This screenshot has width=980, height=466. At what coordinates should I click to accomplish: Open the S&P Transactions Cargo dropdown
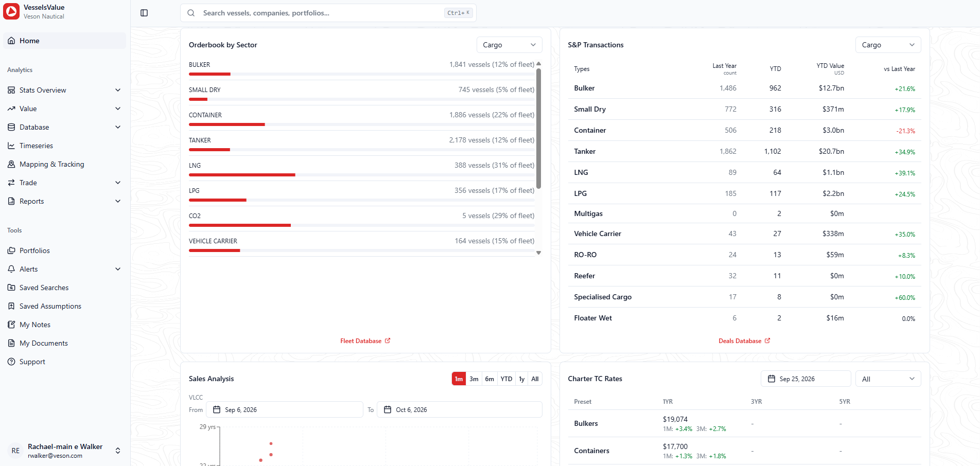pyautogui.click(x=888, y=45)
